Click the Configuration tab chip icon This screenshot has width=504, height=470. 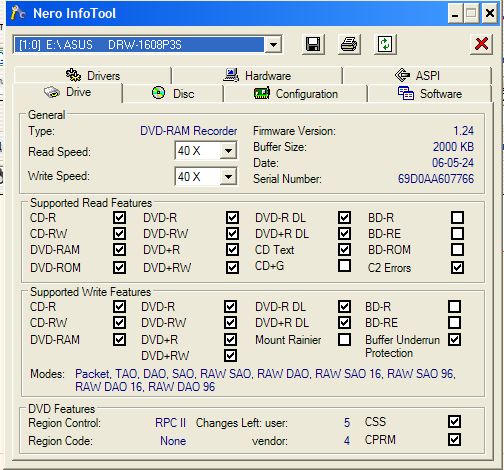262,93
